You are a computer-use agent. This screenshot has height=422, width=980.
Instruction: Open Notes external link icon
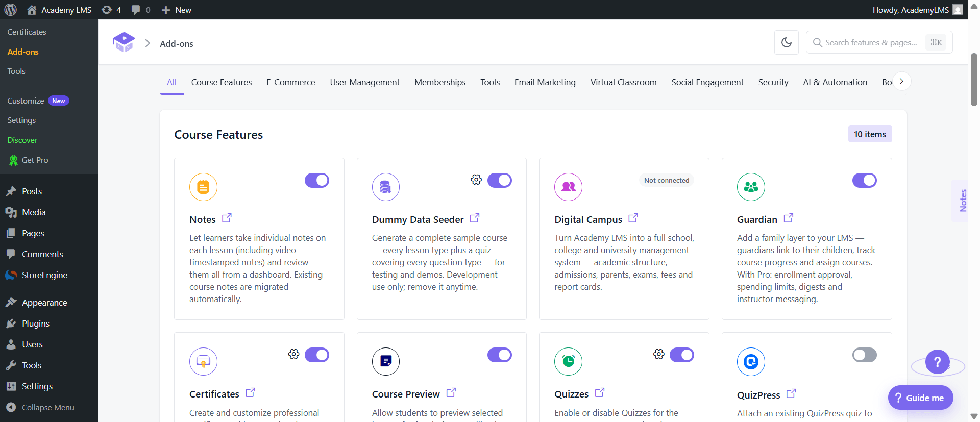click(227, 218)
